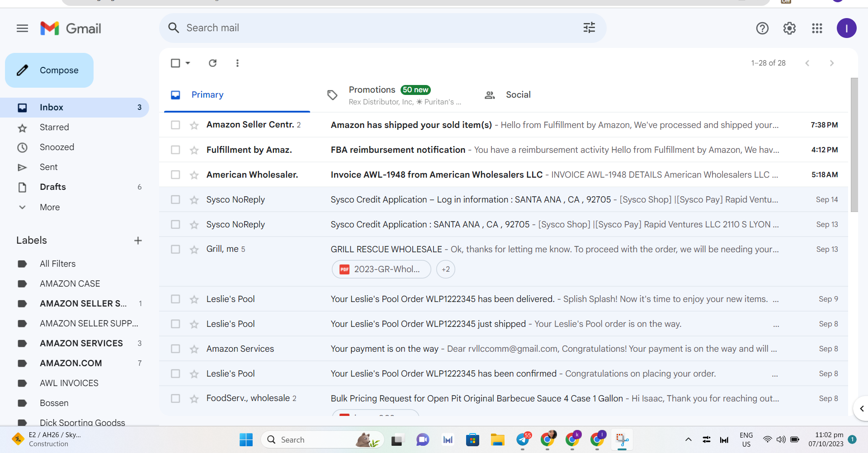Create a new label with plus icon

138,241
